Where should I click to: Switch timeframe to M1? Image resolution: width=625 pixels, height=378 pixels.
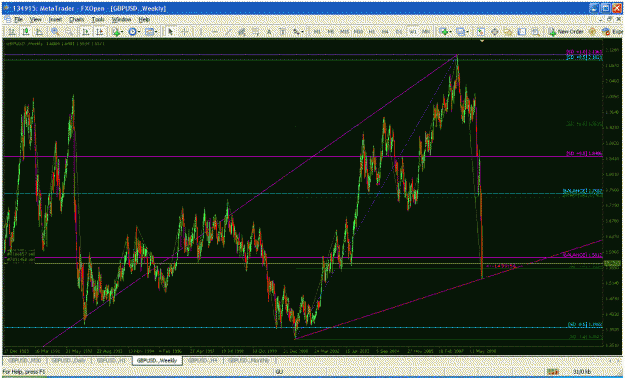317,32
